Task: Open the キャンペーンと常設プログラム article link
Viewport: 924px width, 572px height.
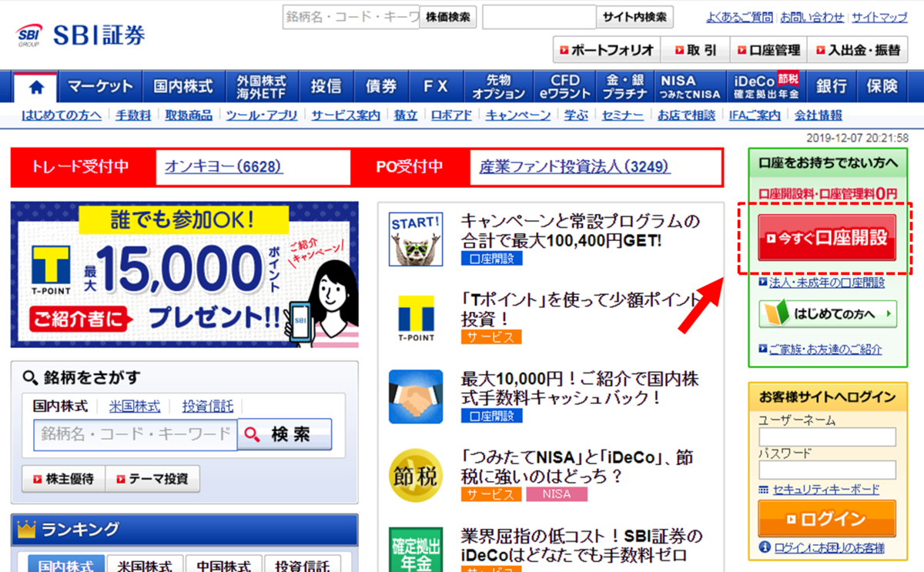Action: coord(581,231)
